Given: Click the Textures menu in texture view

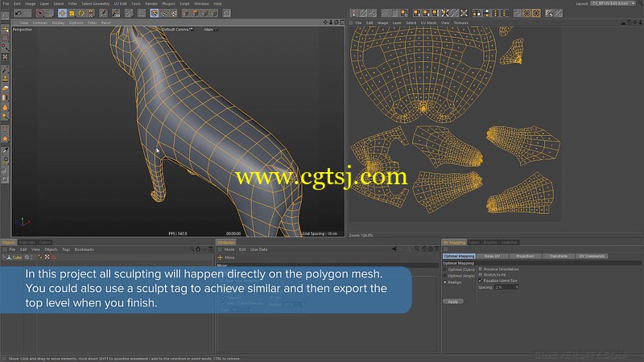Looking at the screenshot, I should (x=460, y=23).
